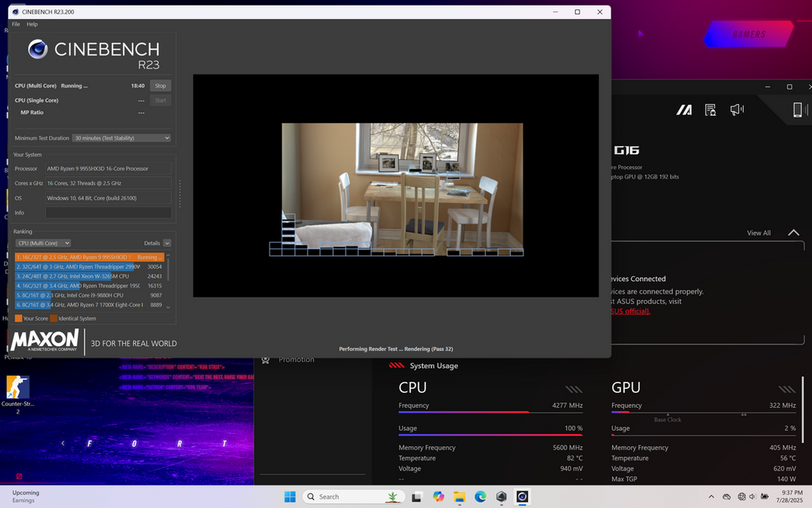812x508 pixels.
Task: Click the GPU Usage bar in Armoury Crate
Action: 703,435
